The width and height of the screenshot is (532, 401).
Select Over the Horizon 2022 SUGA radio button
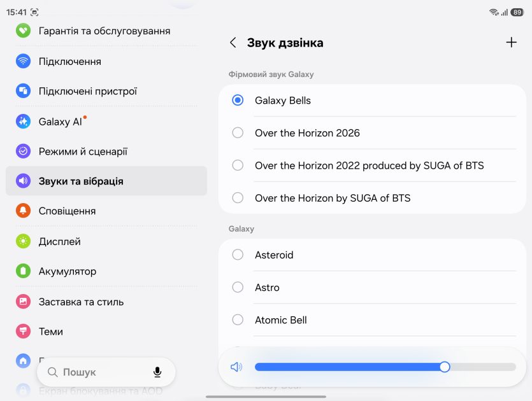(238, 165)
